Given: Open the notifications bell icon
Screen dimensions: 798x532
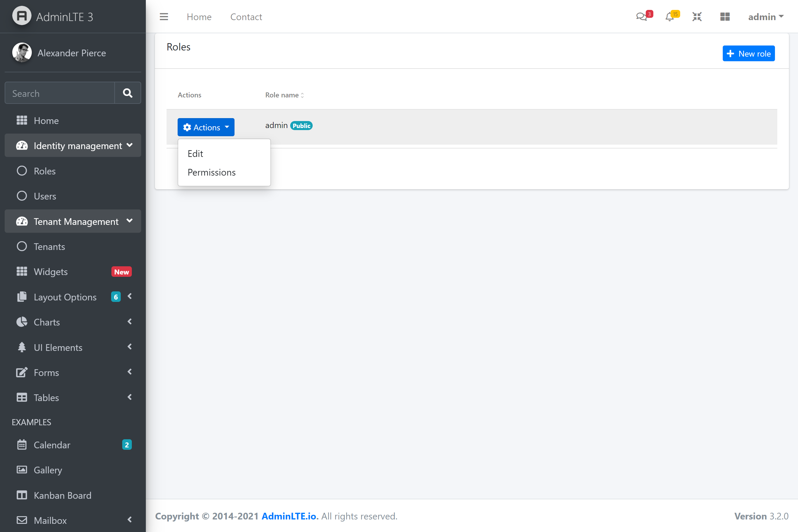Looking at the screenshot, I should pos(669,17).
